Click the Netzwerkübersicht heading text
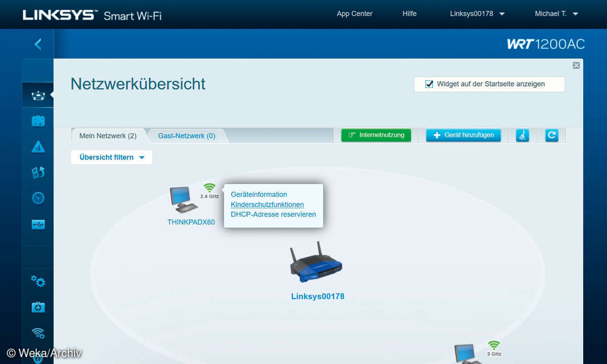 pos(138,83)
